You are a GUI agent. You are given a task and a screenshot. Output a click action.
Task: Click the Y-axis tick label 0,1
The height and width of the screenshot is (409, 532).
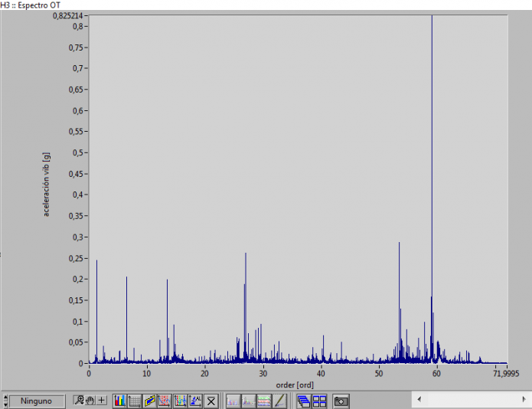pos(78,322)
